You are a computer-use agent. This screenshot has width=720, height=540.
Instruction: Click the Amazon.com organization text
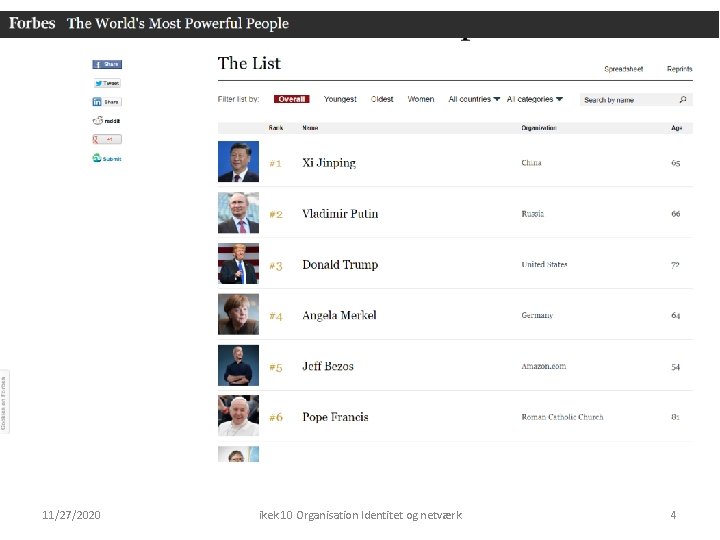544,366
